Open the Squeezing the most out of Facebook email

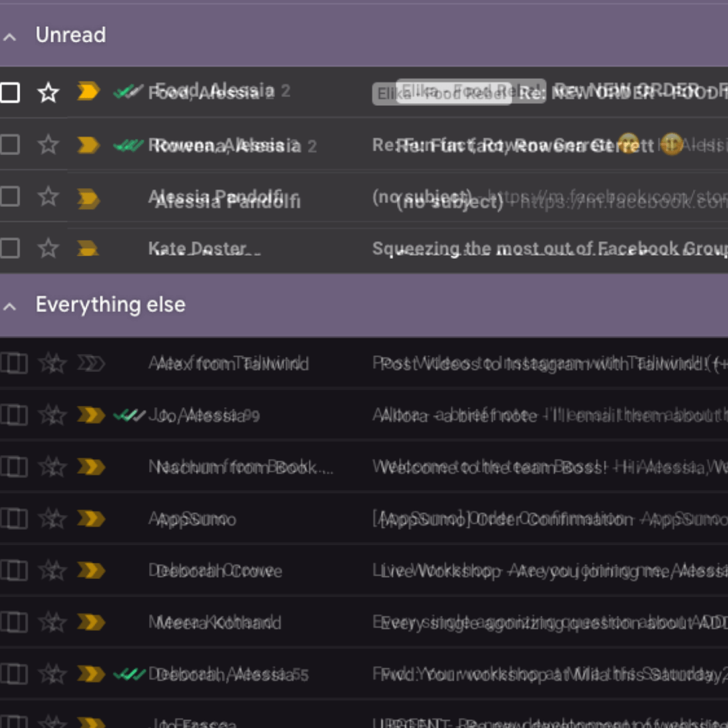click(x=539, y=249)
